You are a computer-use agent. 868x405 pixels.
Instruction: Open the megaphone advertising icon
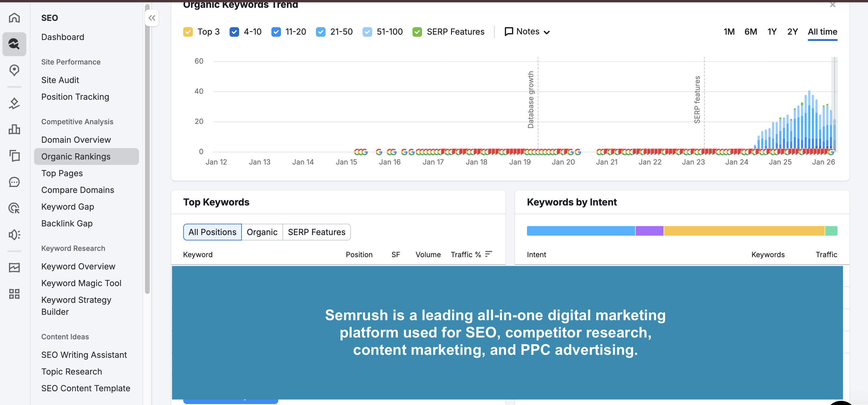coord(14,235)
